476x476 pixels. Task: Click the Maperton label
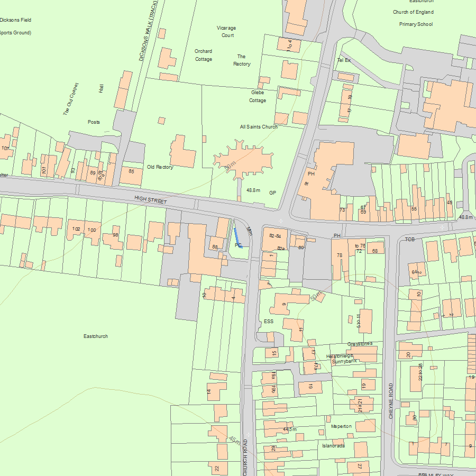[x=341, y=426]
